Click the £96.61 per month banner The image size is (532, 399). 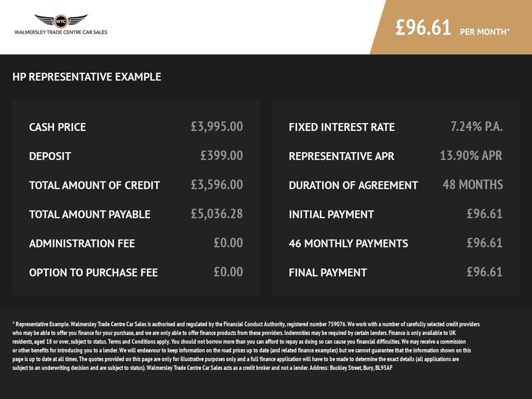pyautogui.click(x=452, y=28)
